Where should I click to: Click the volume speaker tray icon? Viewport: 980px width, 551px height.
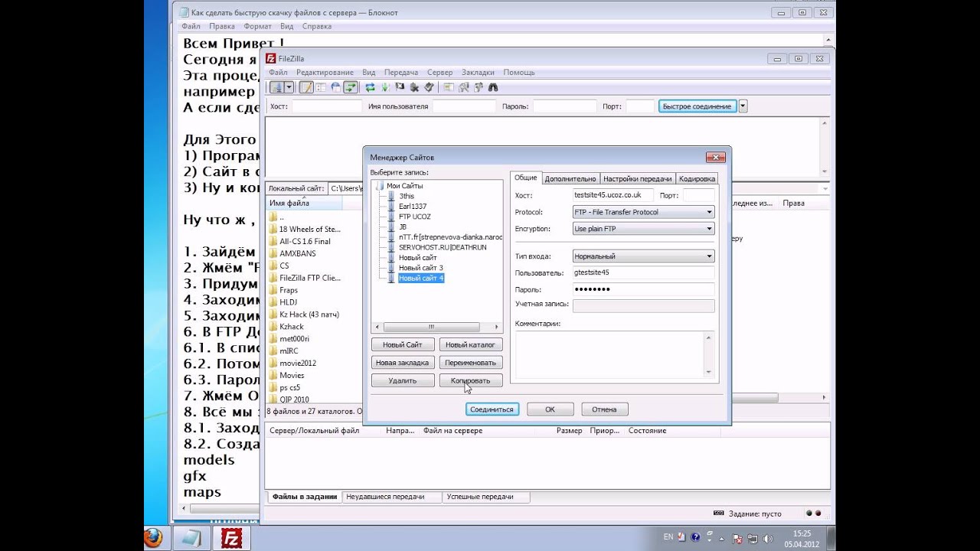[x=768, y=539]
